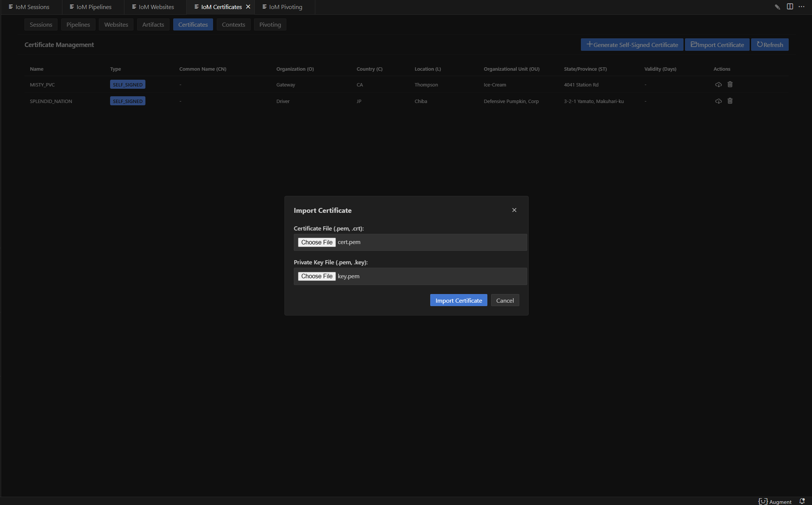This screenshot has height=505, width=812.
Task: Go to the Artifacts section
Action: pyautogui.click(x=153, y=24)
